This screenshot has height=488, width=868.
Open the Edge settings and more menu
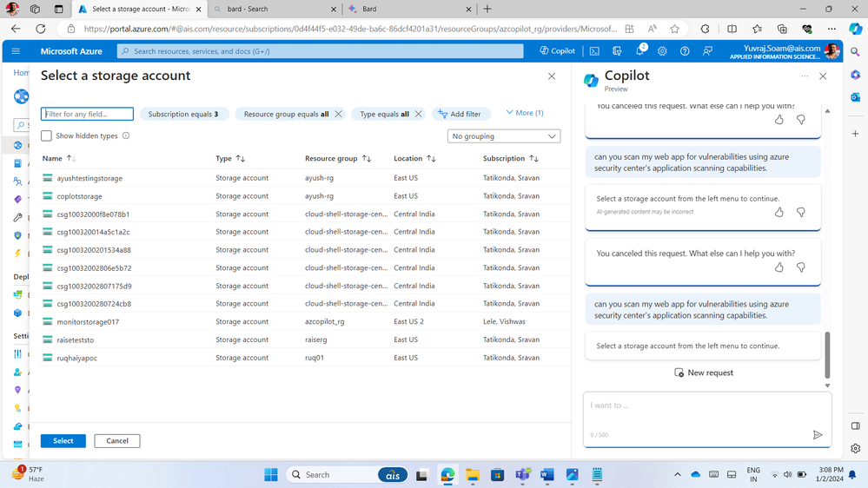[832, 29]
